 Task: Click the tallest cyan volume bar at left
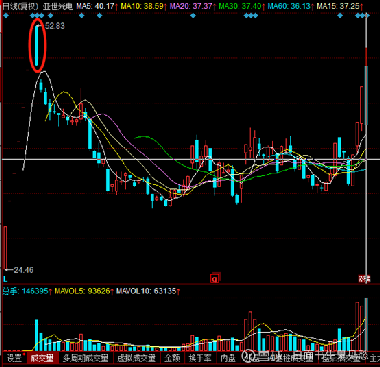click(37, 335)
